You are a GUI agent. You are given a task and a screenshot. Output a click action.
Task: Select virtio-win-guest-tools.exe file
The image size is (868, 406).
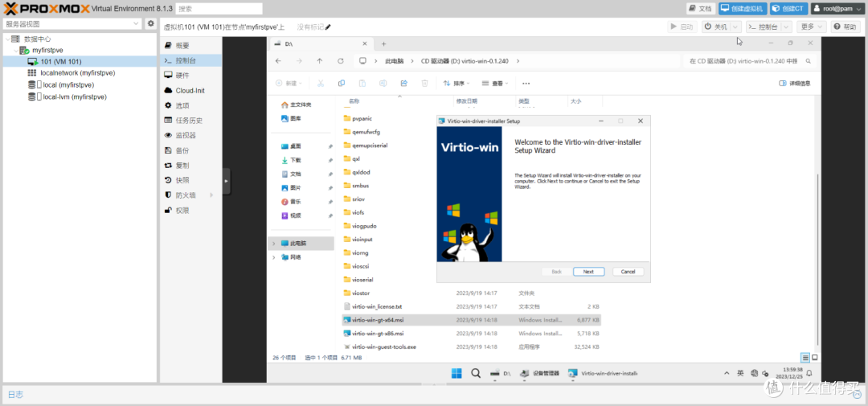tap(383, 347)
